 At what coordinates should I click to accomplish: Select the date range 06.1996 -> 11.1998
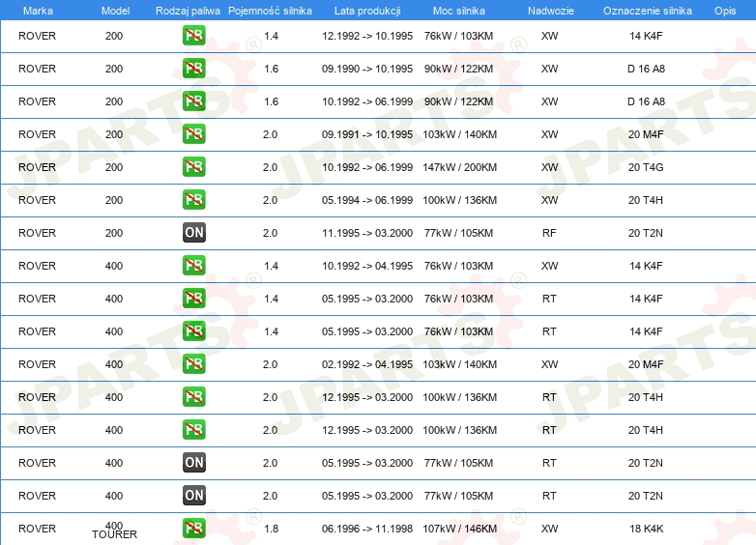tap(367, 529)
